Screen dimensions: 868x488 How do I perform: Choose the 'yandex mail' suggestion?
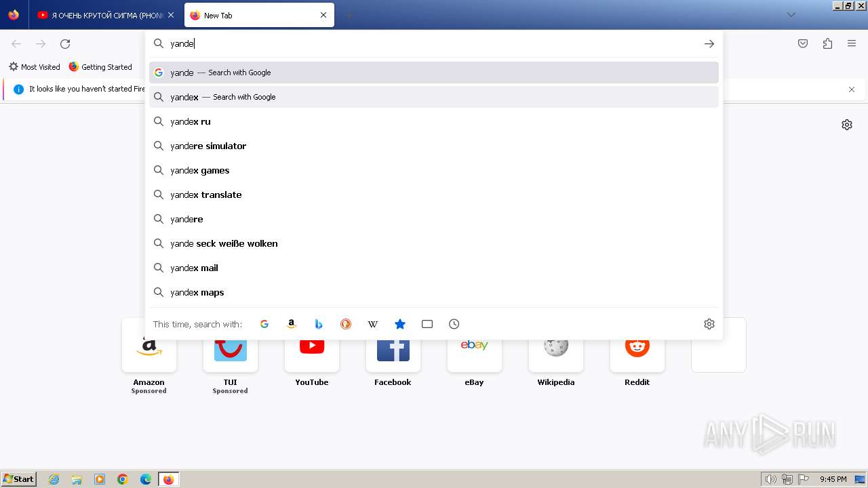click(x=434, y=268)
